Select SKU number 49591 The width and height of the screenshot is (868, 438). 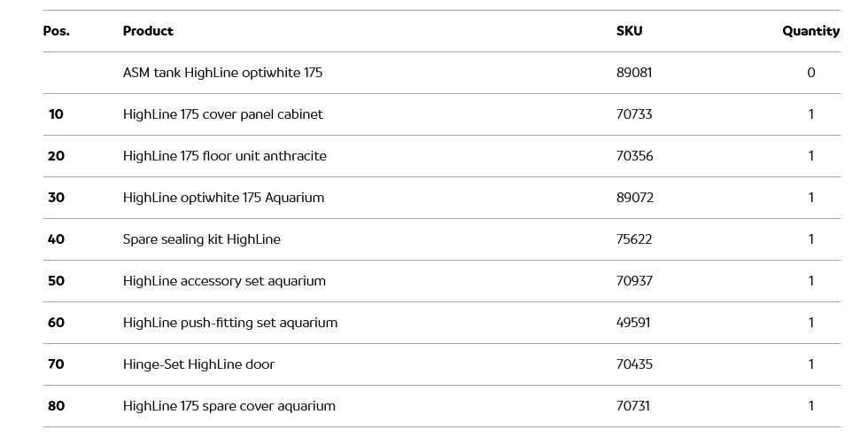[x=633, y=323]
